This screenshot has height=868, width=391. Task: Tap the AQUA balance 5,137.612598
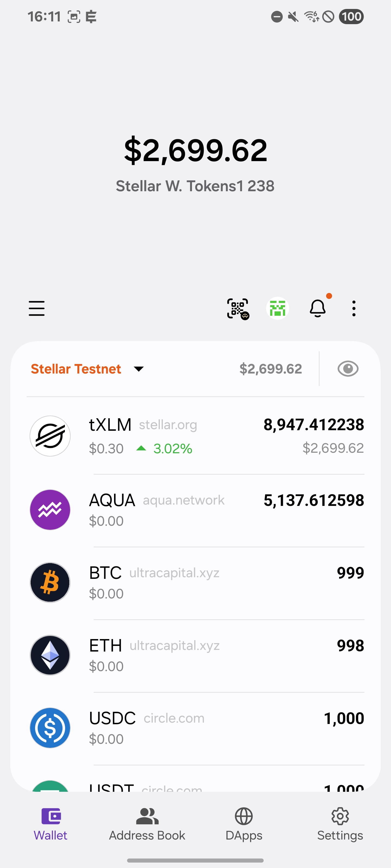pos(314,500)
